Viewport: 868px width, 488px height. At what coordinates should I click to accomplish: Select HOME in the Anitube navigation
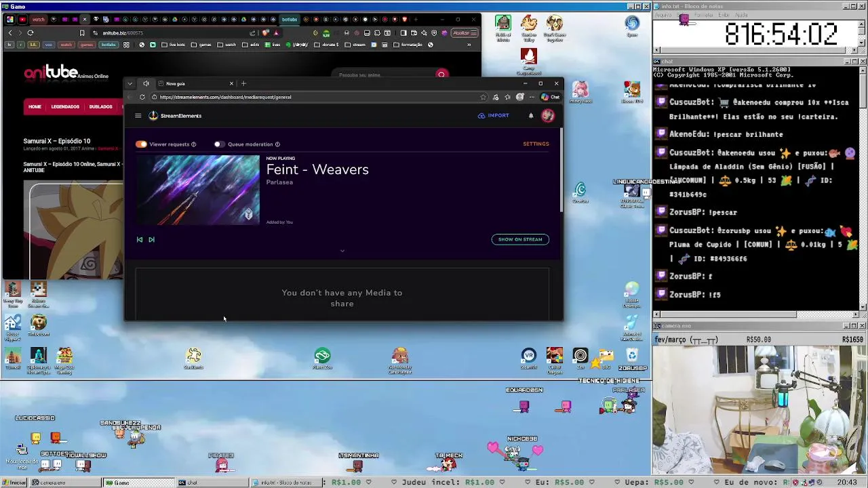point(35,106)
